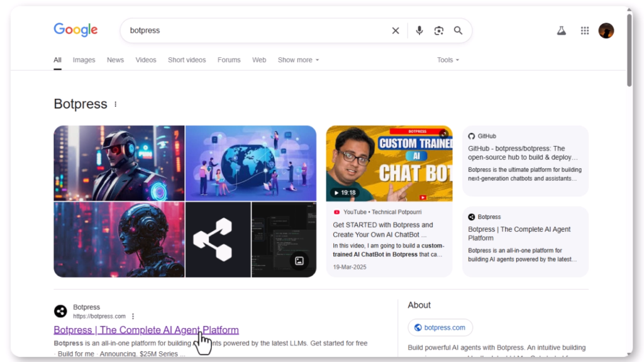Open cyborg head profile image thumbnail
Image resolution: width=644 pixels, height=362 pixels.
(119, 239)
